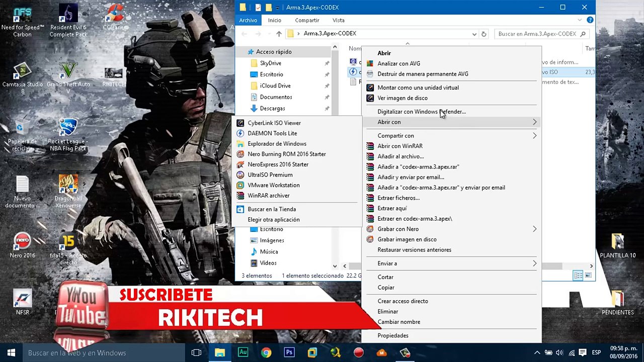Screen dimensions: 644x362
Task: Refresh the Explorer folder view
Action: pos(484,34)
